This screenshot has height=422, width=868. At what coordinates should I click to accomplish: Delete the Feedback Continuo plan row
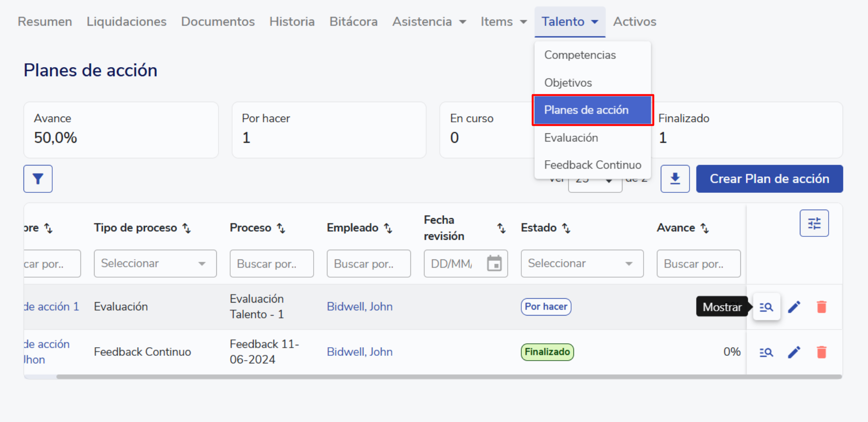tap(821, 352)
